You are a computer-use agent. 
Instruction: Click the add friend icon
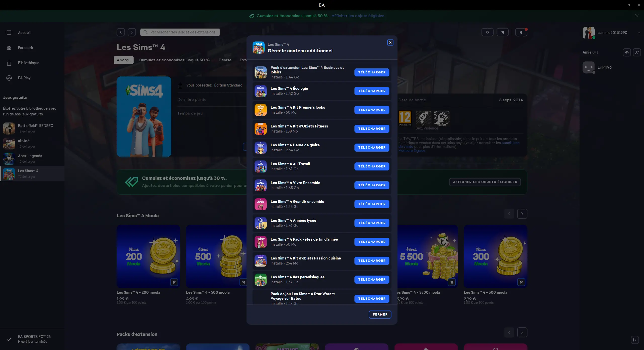pos(637,52)
